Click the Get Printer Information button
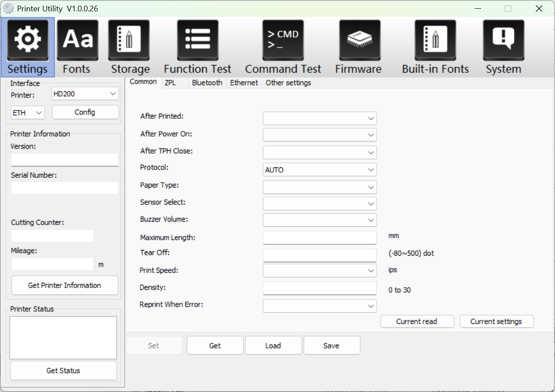The width and height of the screenshot is (555, 392). click(x=64, y=285)
